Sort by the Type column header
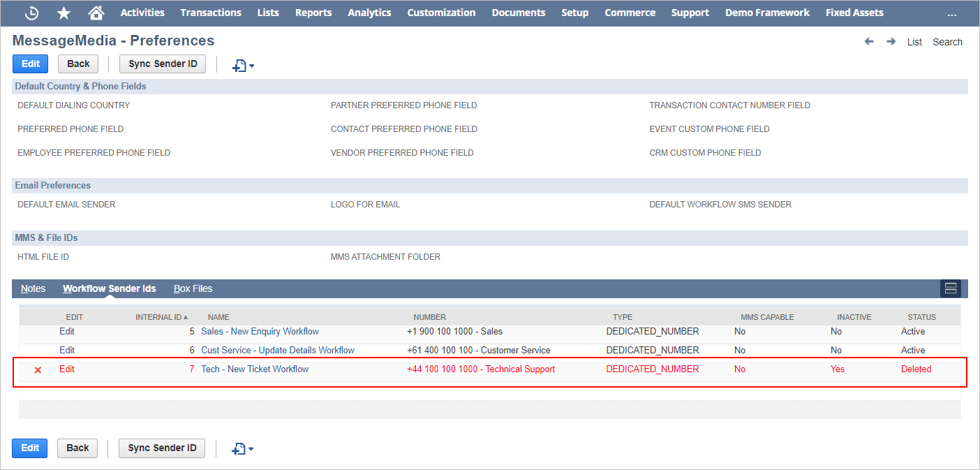 (623, 317)
